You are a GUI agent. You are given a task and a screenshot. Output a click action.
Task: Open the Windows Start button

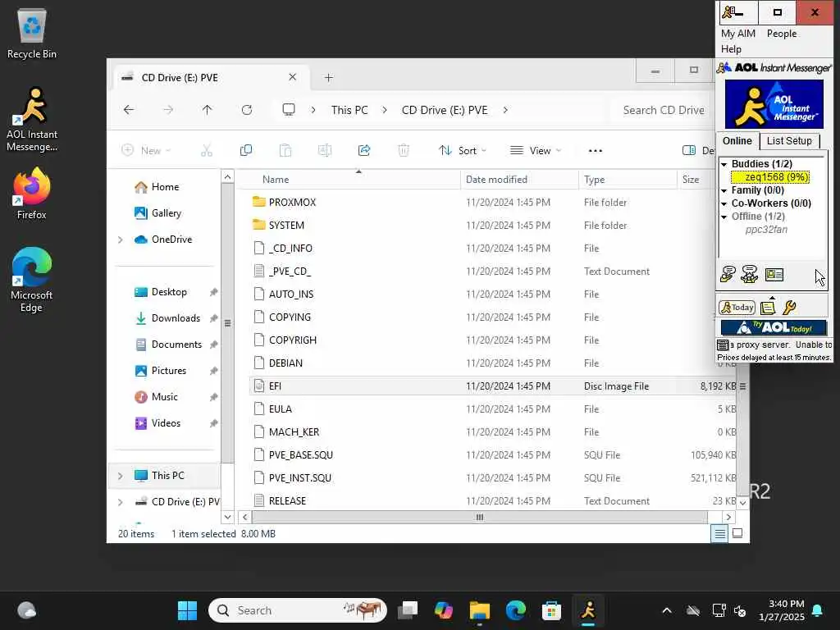(187, 610)
